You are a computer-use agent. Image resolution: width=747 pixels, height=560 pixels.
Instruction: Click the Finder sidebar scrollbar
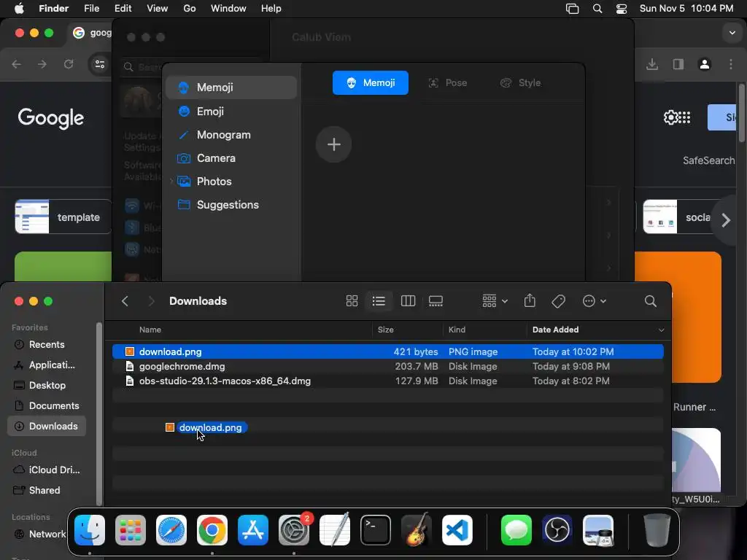(x=99, y=413)
